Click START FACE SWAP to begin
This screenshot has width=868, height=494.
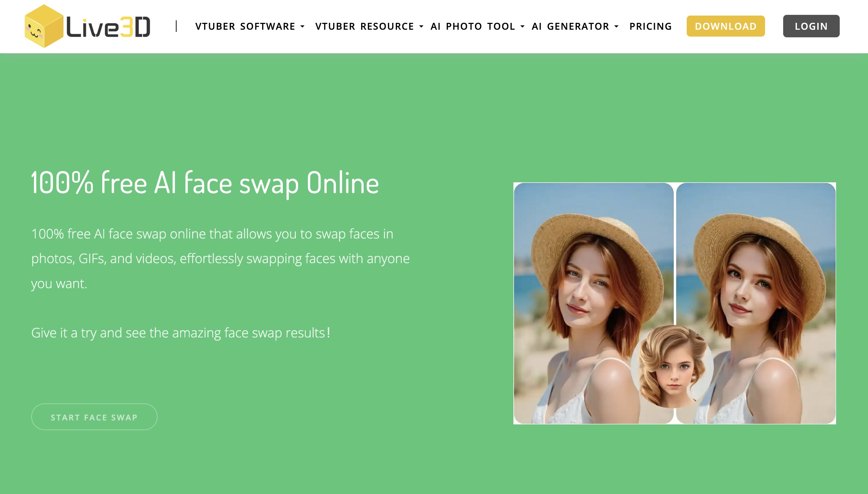94,417
